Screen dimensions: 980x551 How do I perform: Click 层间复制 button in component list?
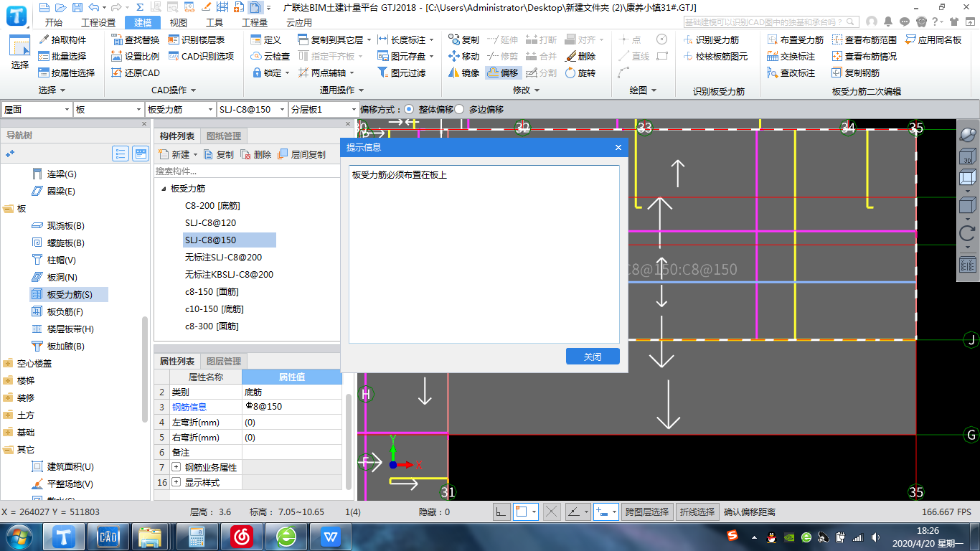301,154
